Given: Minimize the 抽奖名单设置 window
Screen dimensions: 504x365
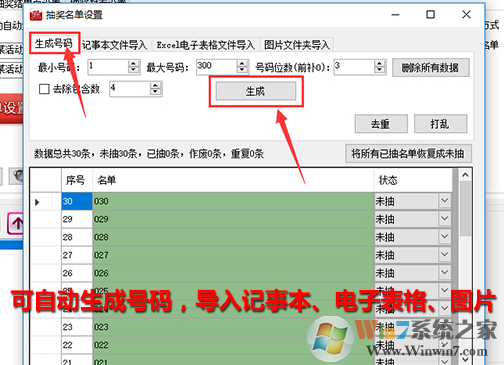Looking at the screenshot, I should pos(395,15).
